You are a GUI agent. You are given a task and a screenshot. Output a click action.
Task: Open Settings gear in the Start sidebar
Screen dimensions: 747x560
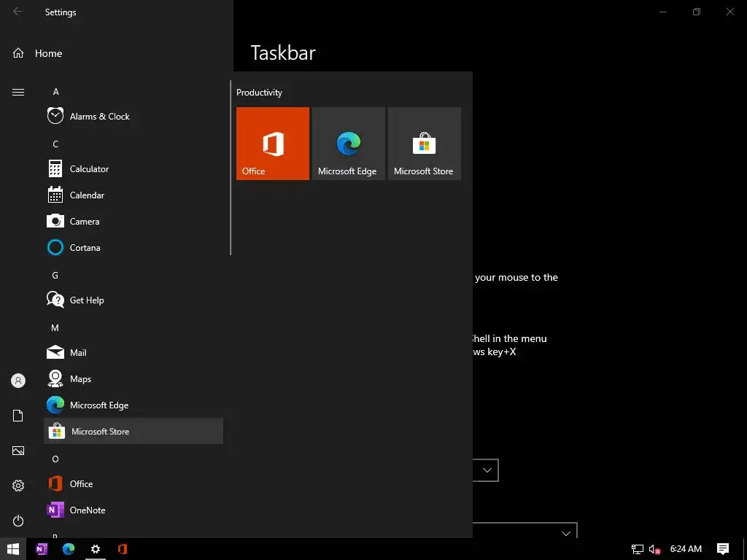pyautogui.click(x=18, y=486)
